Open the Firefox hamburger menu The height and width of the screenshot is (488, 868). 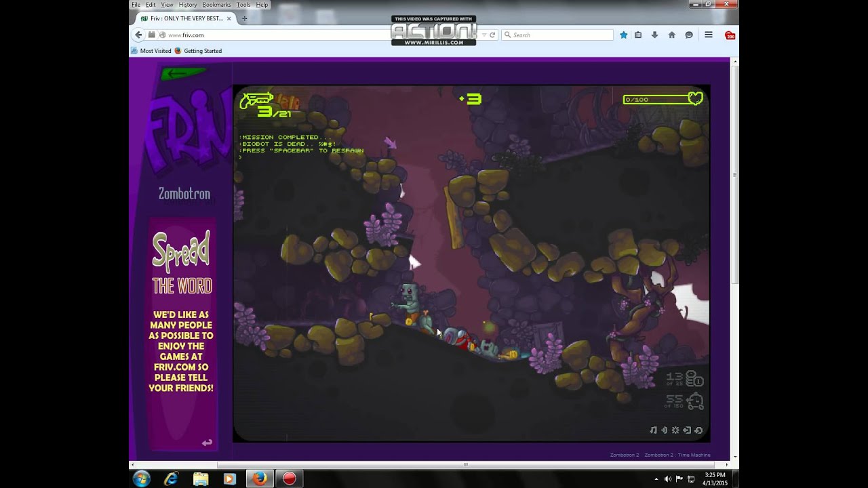(x=708, y=35)
